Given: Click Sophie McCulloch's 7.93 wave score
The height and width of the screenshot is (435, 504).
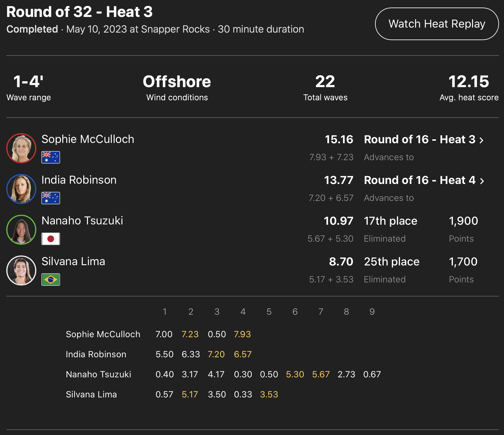Looking at the screenshot, I should pyautogui.click(x=242, y=334).
